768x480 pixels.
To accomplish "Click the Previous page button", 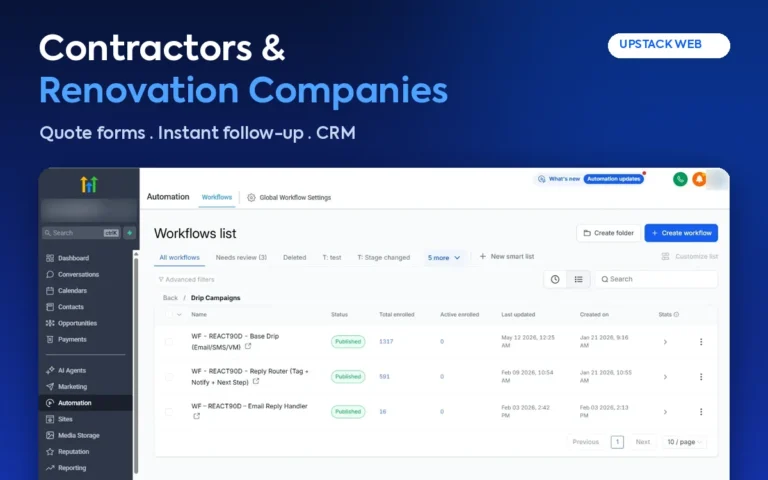I will coord(586,442).
